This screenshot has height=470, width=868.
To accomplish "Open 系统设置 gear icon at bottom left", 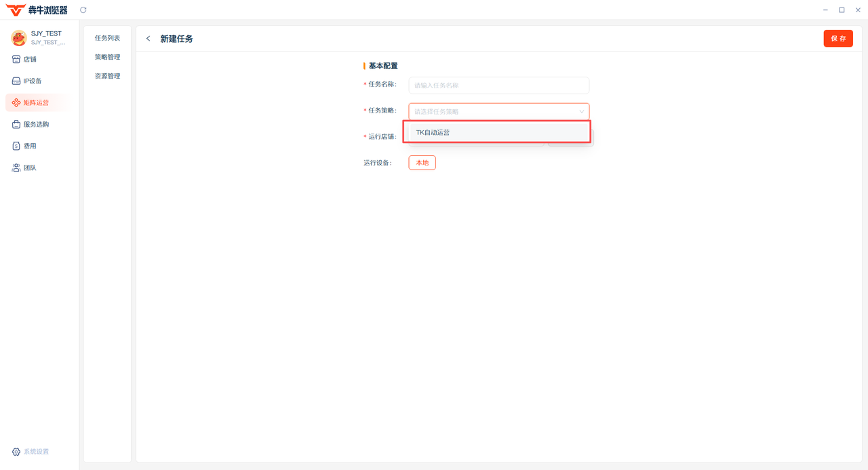I will coord(16,452).
